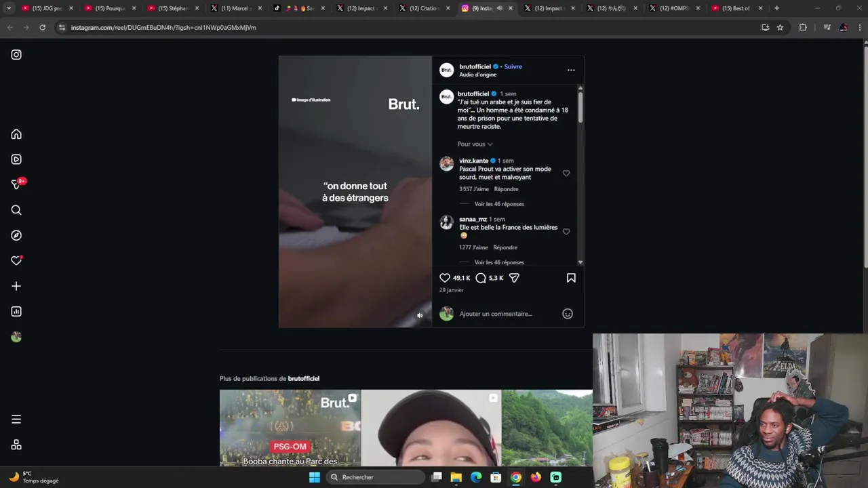Show 46 replies under sanaa_mz comment
Screen dimensions: 868x488
pos(499,262)
